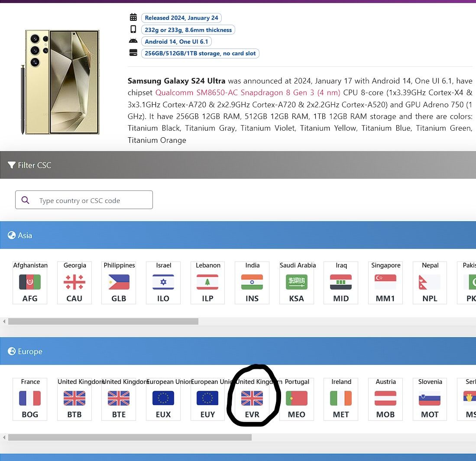Click the magnifier icon in the search box

(x=25, y=200)
